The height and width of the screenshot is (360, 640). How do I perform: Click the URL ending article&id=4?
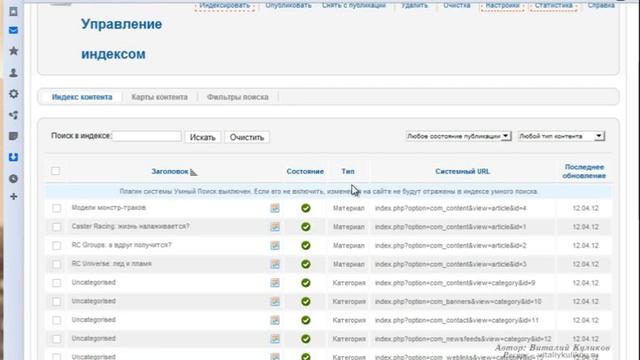click(451, 208)
